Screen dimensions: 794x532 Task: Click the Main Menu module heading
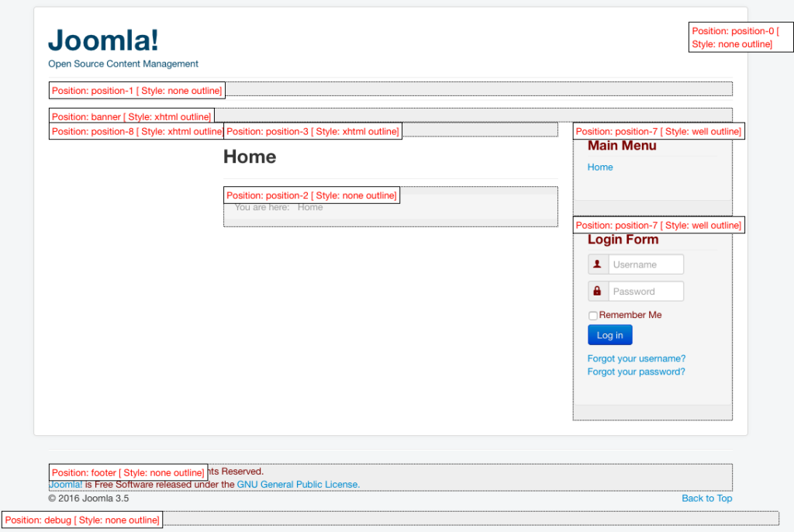pyautogui.click(x=622, y=146)
